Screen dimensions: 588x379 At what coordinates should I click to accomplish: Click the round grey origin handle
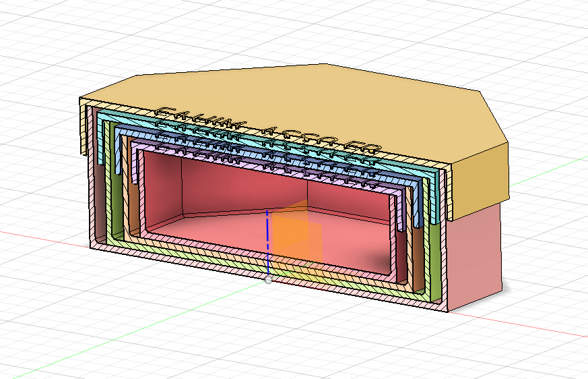point(268,279)
